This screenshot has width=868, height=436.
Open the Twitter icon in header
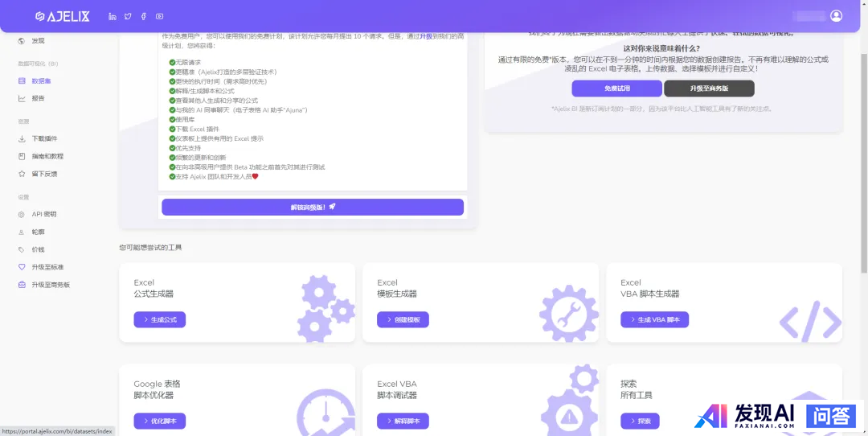click(x=128, y=16)
